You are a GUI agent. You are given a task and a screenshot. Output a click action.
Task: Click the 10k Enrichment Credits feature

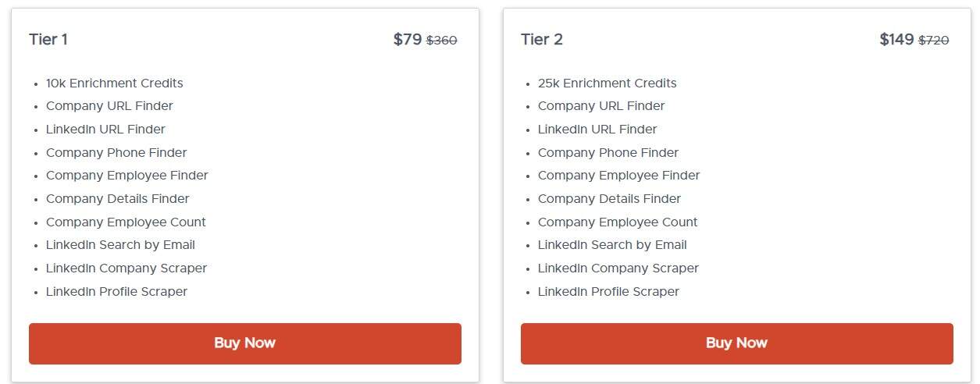point(114,84)
